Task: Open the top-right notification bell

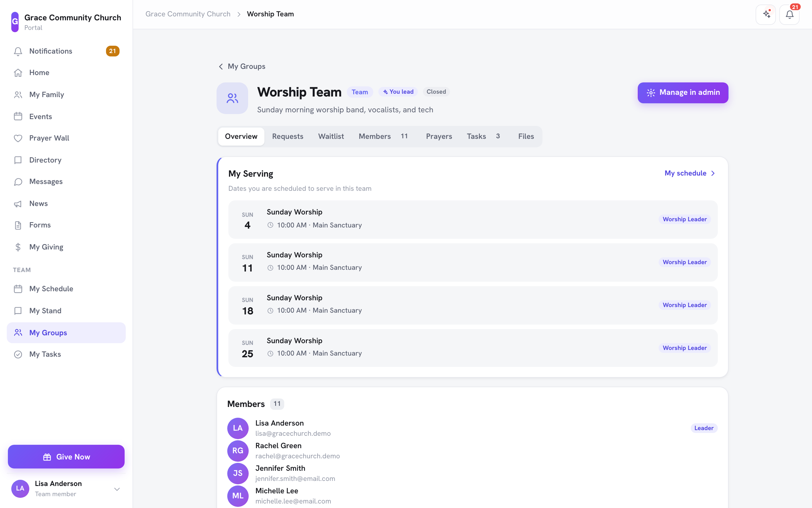Action: click(x=789, y=14)
